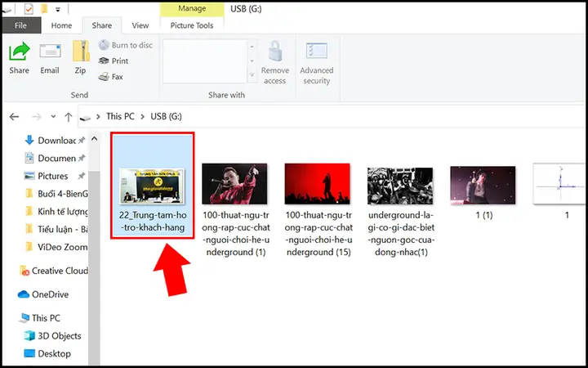Select the Share ribbon tab
This screenshot has width=588, height=368.
tap(101, 25)
